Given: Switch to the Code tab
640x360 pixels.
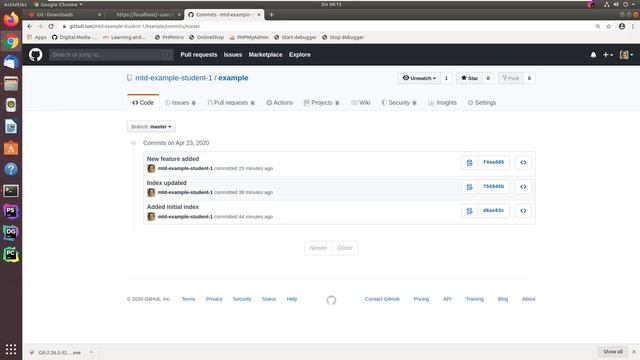Looking at the screenshot, I should pyautogui.click(x=143, y=102).
